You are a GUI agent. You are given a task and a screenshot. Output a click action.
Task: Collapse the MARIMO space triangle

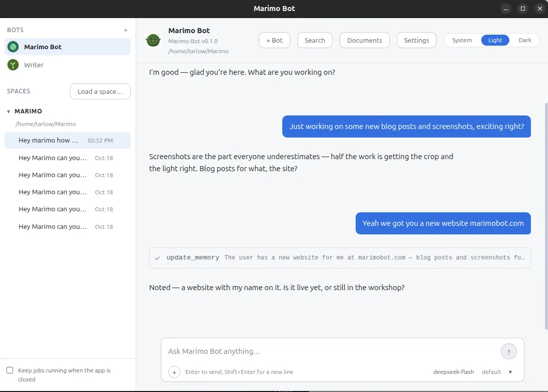(9, 112)
